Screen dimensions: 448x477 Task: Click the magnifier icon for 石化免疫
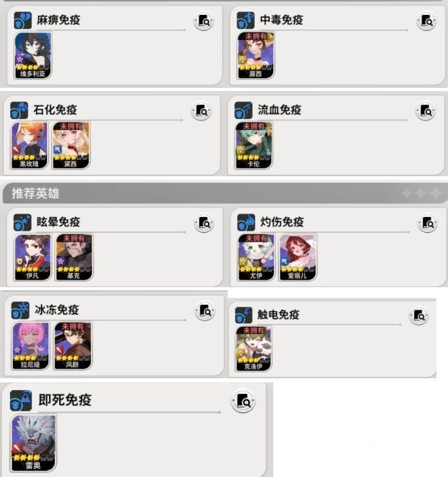pos(201,112)
